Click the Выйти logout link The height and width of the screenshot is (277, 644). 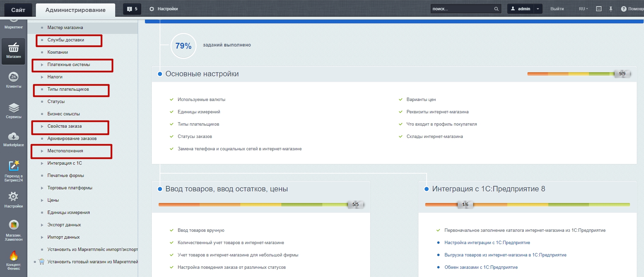pyautogui.click(x=557, y=9)
